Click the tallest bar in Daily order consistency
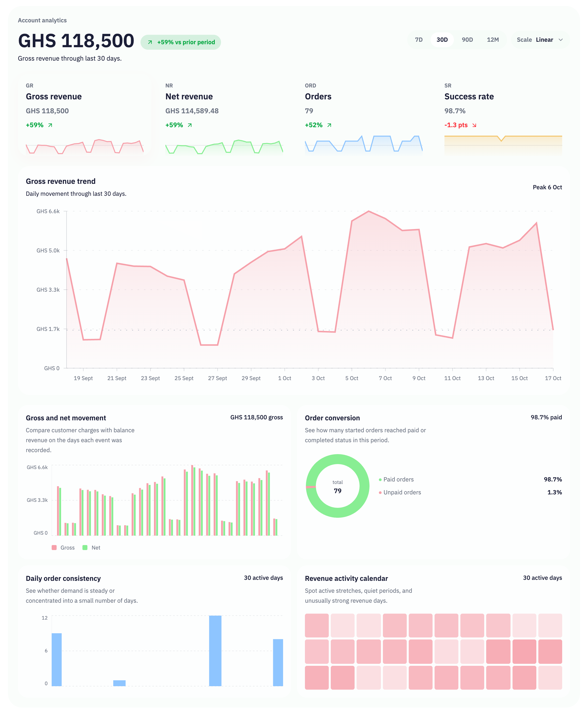This screenshot has width=588, height=713. tap(215, 651)
